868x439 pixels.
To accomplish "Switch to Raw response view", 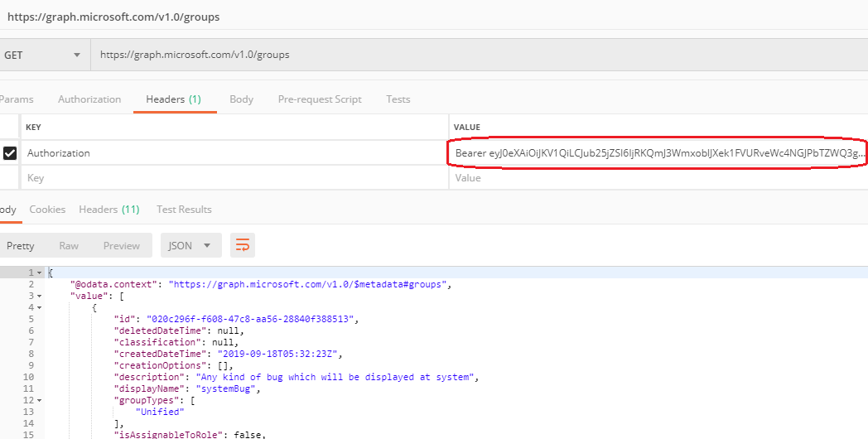I will pos(69,246).
